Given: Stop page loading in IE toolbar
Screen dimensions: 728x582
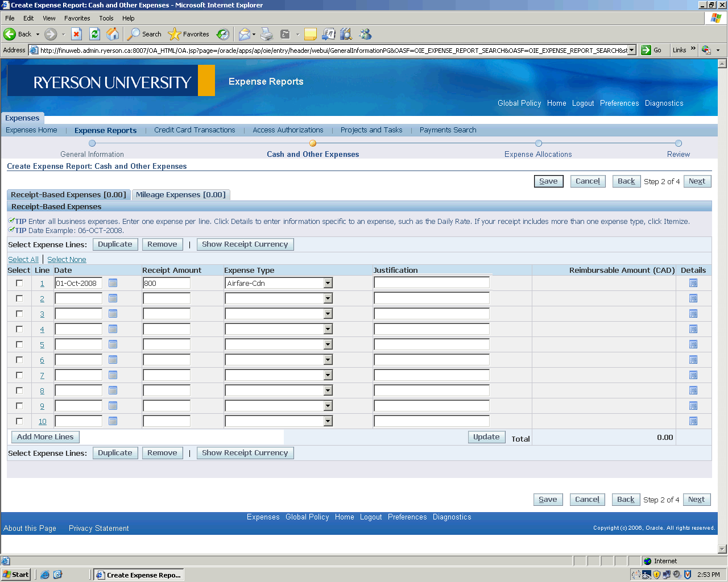Looking at the screenshot, I should pos(77,34).
